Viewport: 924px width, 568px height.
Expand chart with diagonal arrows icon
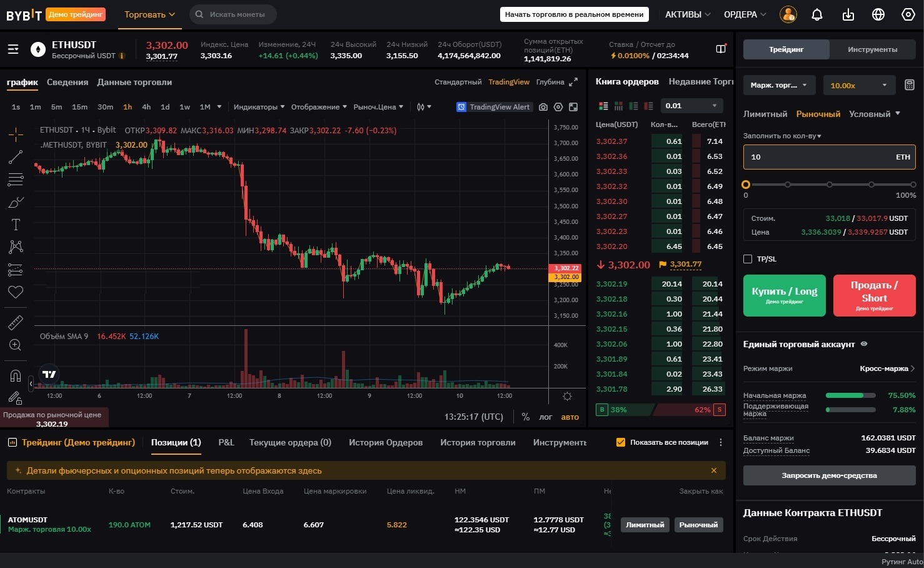tap(573, 82)
